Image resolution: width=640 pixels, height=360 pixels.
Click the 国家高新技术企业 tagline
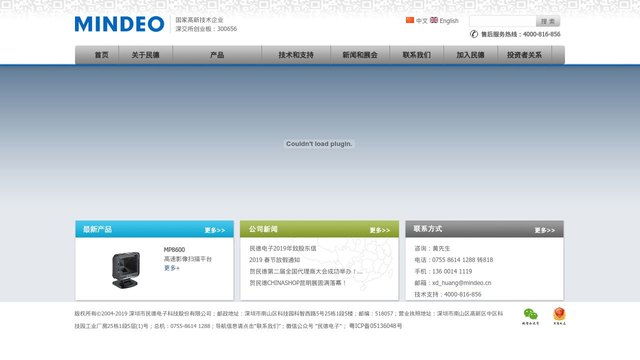200,20
